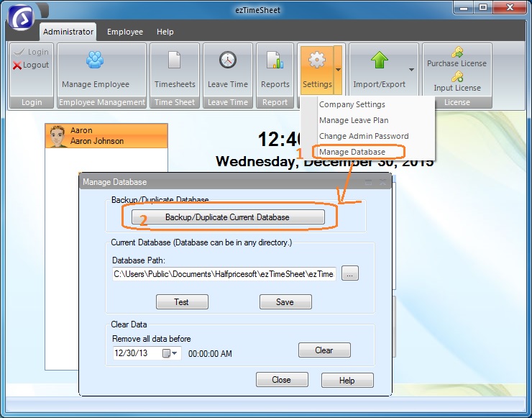Open the Leave Time clock icon
This screenshot has height=418, width=532.
227,60
